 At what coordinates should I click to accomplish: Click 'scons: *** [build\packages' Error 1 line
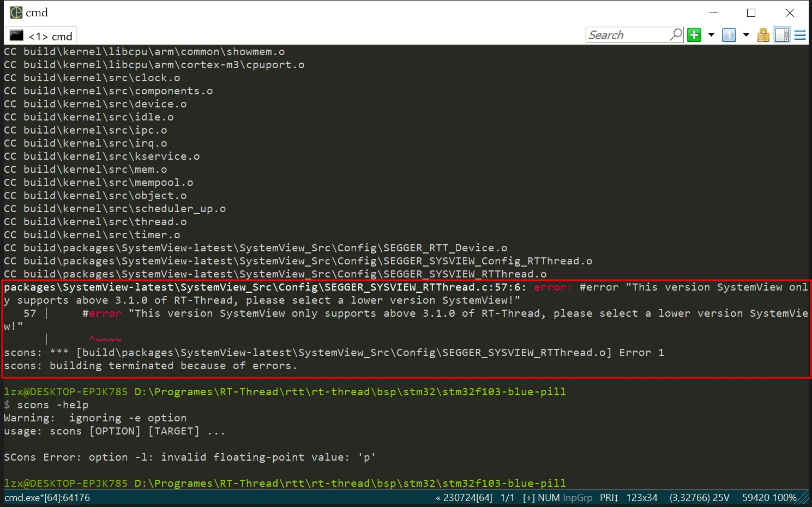click(334, 353)
